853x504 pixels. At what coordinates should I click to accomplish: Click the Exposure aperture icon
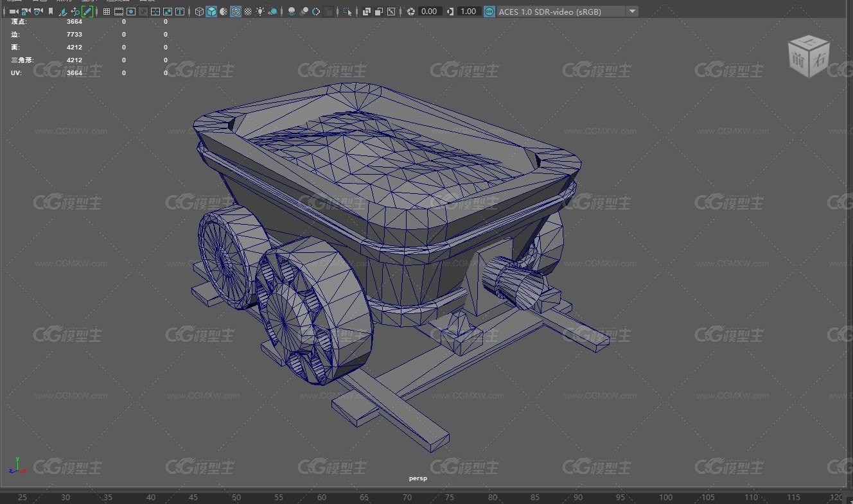pyautogui.click(x=411, y=12)
